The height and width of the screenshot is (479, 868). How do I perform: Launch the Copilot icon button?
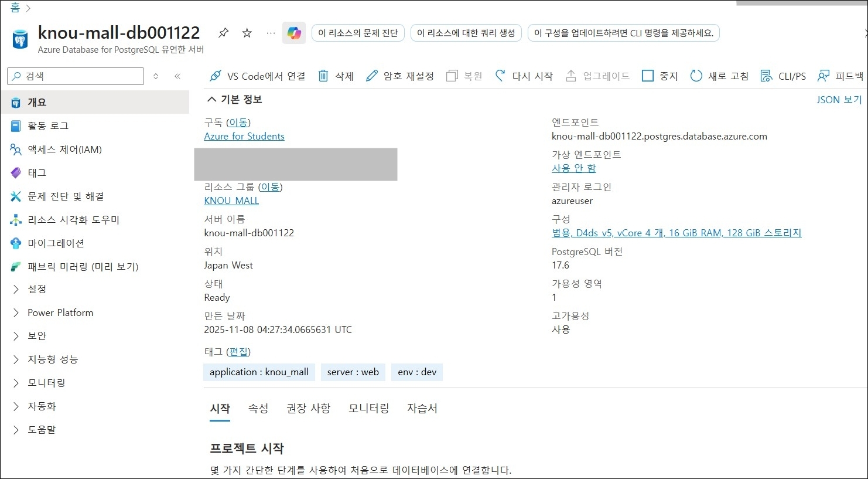(294, 33)
